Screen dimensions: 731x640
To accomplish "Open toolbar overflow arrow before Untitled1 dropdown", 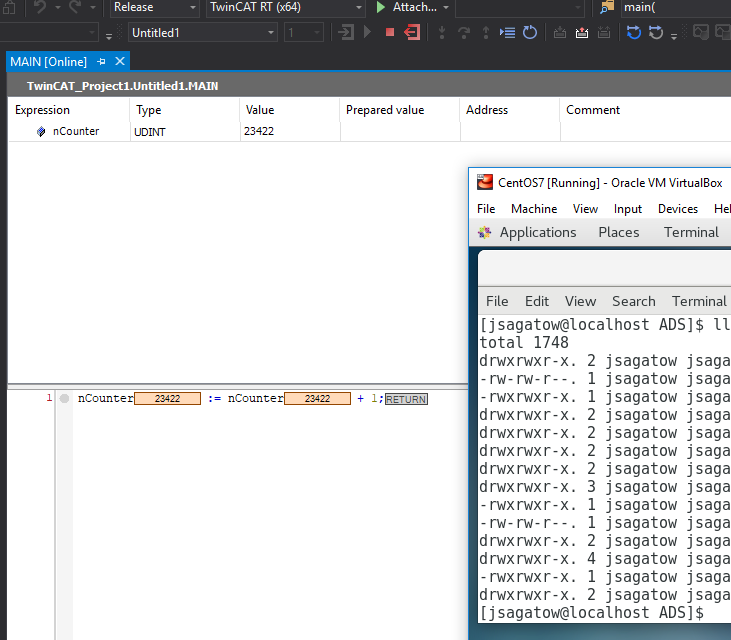I will coord(109,36).
